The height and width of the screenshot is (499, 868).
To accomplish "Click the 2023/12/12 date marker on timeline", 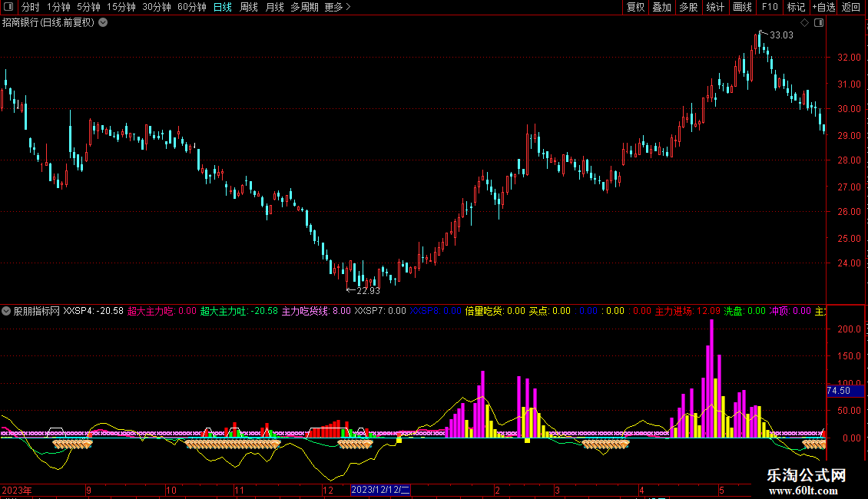I will (x=381, y=490).
